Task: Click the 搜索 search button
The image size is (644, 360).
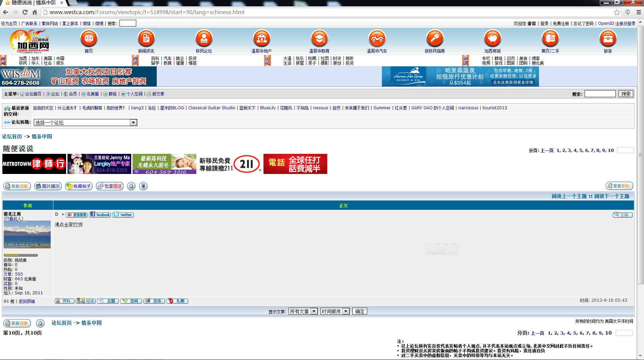Action: [626, 94]
